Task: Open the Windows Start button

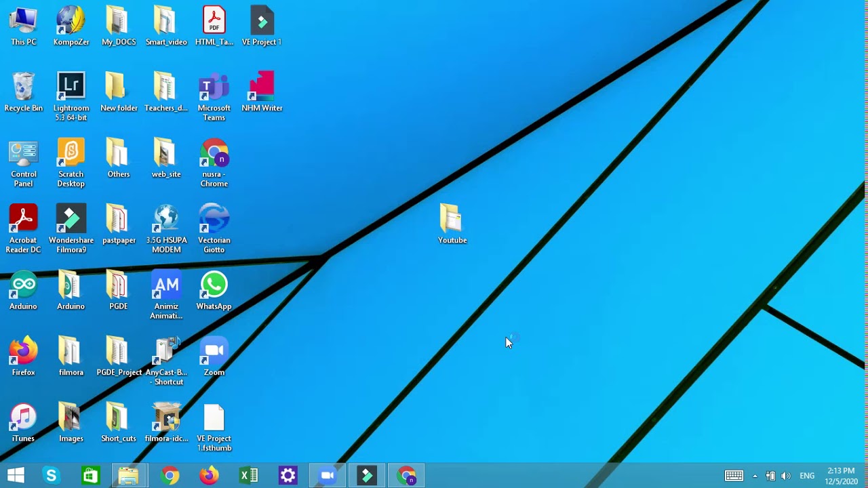Action: [x=16, y=476]
